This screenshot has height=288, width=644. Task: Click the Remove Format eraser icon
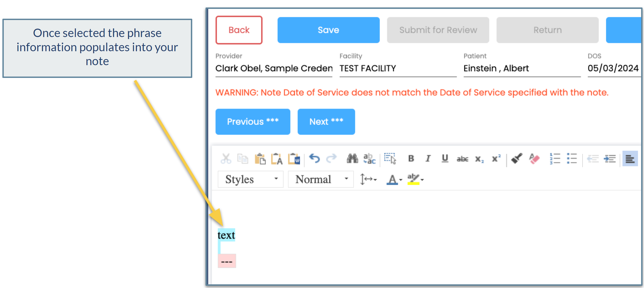pyautogui.click(x=534, y=159)
